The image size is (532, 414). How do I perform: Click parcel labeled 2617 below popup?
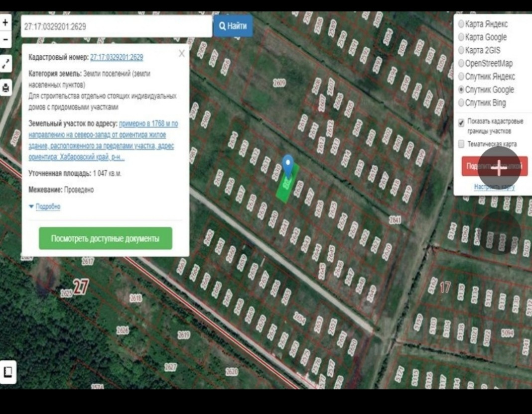coord(88,262)
